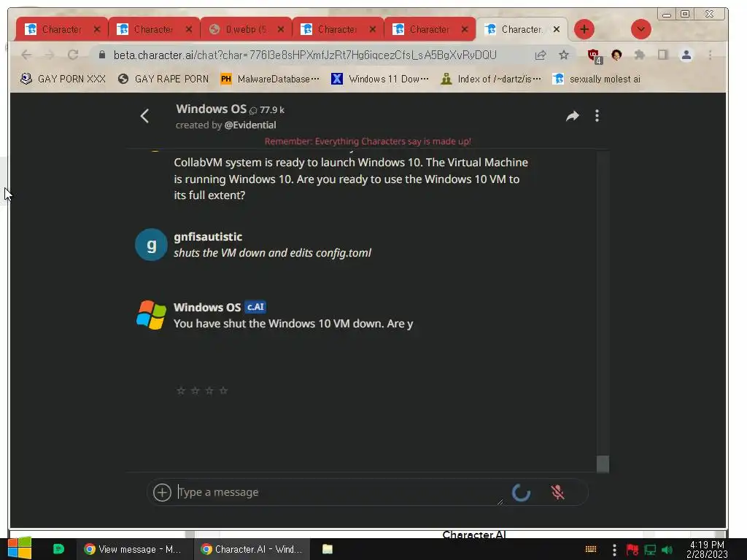Open the uBlock Origin extension icon
This screenshot has width=747, height=560.
point(594,56)
